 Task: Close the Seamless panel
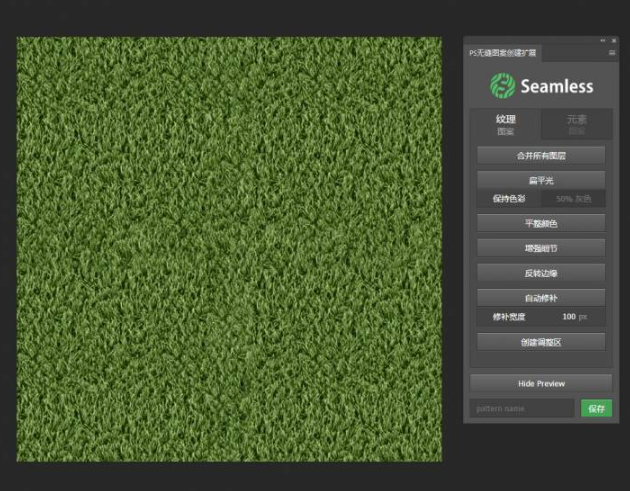coord(611,40)
